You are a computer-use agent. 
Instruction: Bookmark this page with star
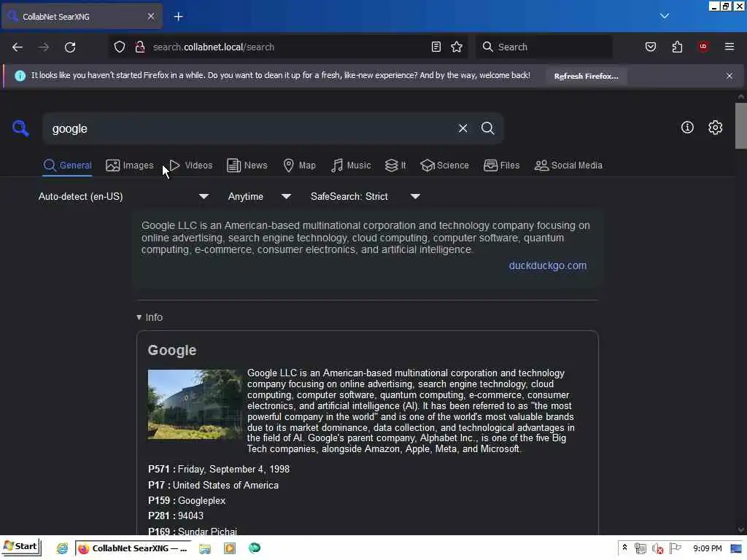[x=457, y=47]
